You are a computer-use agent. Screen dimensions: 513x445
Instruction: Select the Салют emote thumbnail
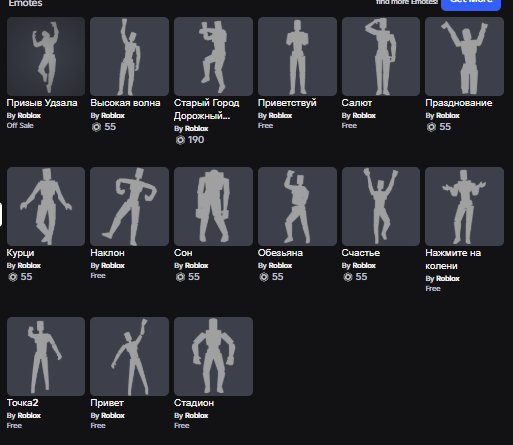(x=381, y=57)
